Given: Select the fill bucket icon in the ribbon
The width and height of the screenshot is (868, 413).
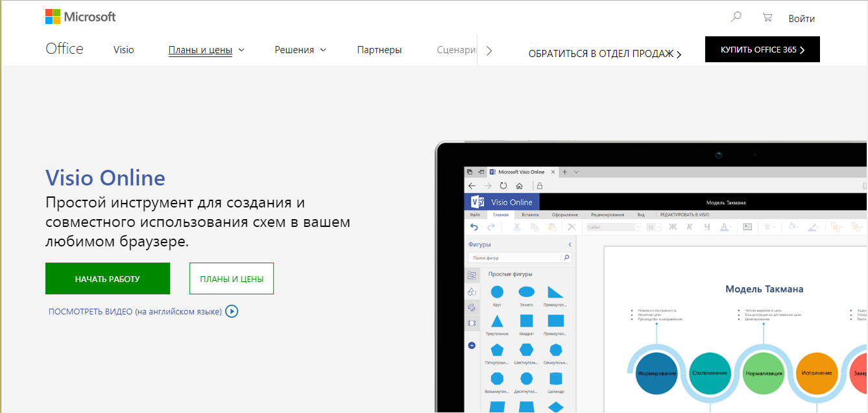Looking at the screenshot, I should point(793,226).
